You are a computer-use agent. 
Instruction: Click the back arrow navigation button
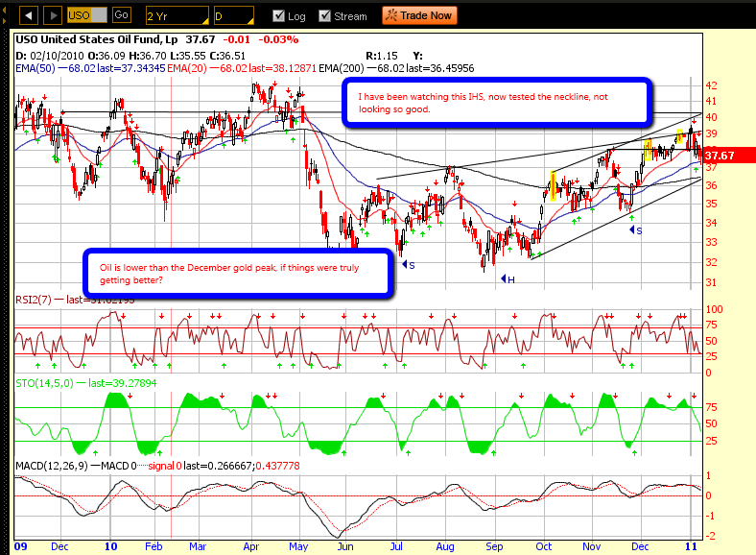pos(29,15)
